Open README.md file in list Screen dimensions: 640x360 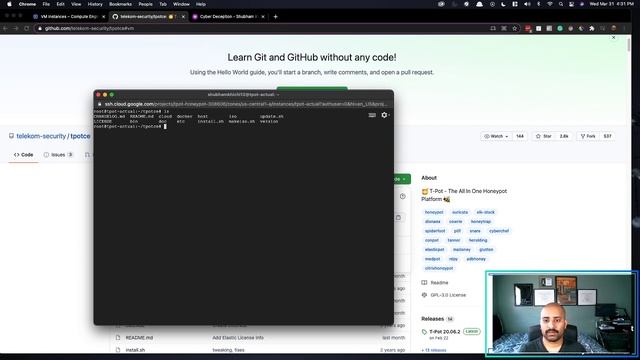(x=139, y=338)
